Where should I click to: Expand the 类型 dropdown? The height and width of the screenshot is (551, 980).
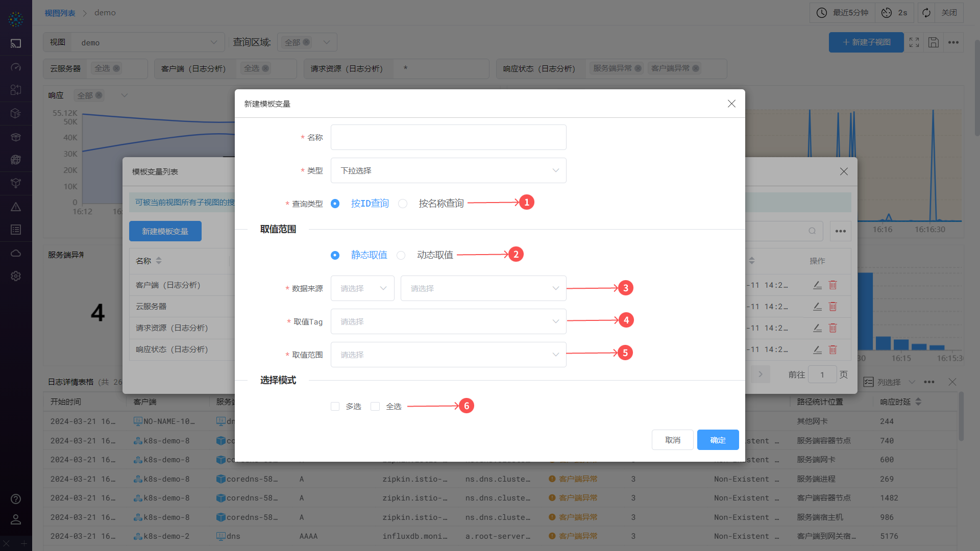pyautogui.click(x=448, y=170)
